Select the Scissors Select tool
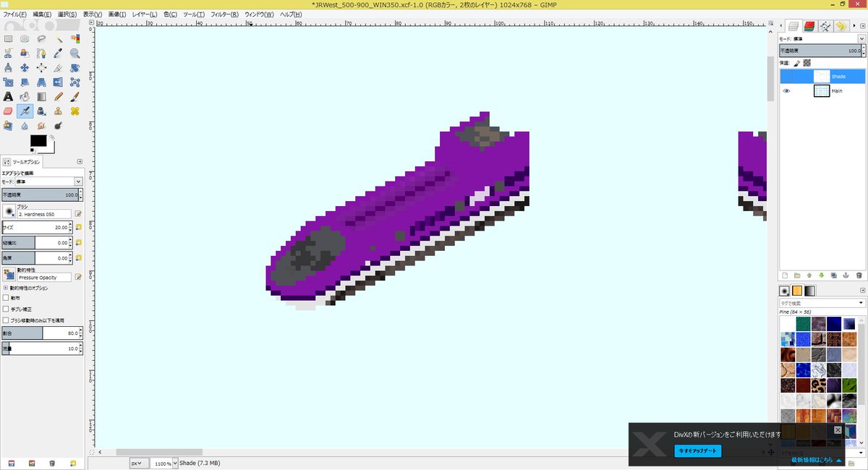This screenshot has height=470, width=868. pyautogui.click(x=8, y=53)
